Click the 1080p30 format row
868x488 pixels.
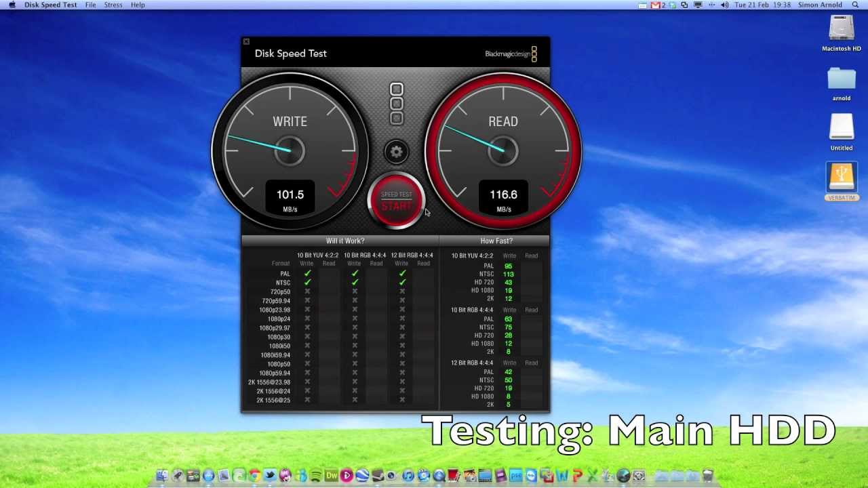click(x=339, y=337)
